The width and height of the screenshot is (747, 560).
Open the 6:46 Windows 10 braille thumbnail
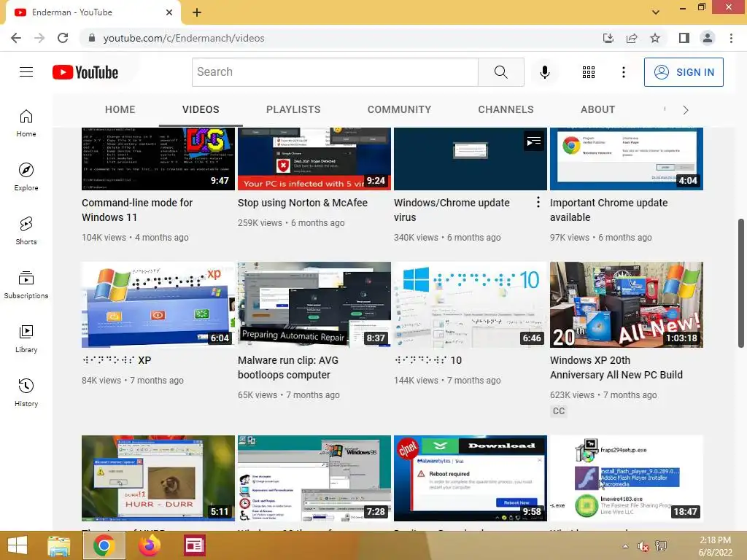[x=471, y=305]
